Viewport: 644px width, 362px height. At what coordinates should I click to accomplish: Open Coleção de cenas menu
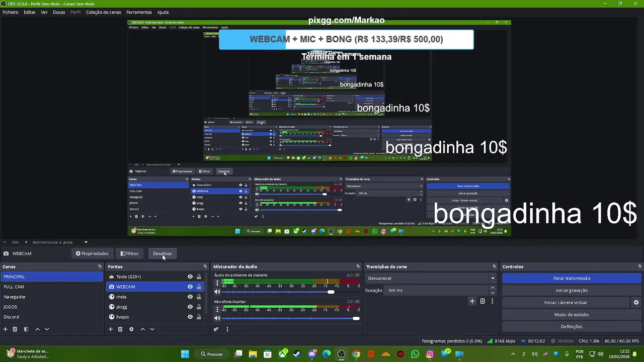[103, 12]
